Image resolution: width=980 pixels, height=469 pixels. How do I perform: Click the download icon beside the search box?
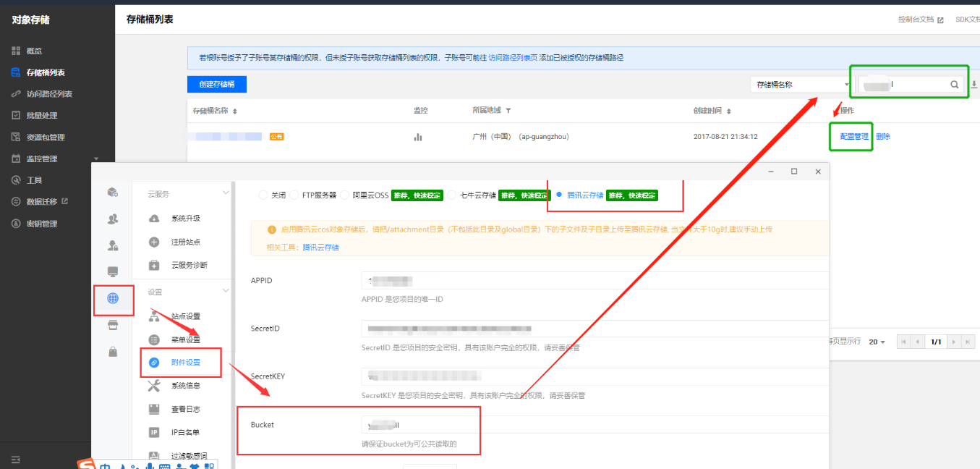973,85
